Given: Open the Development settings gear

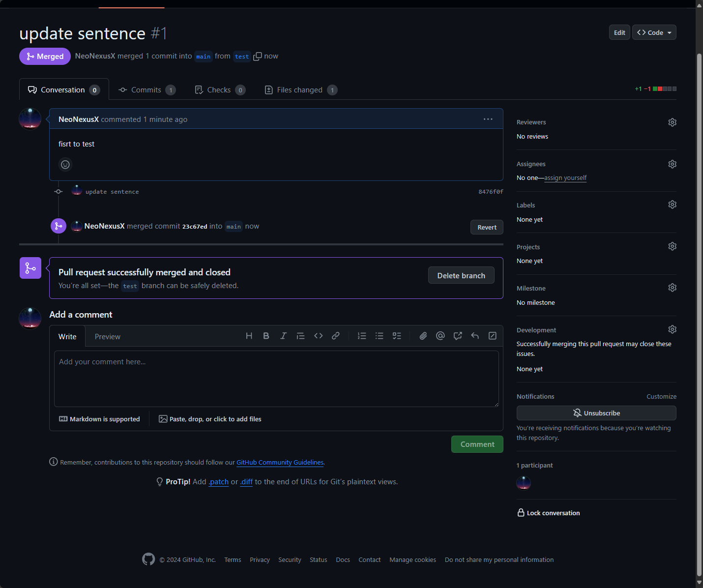Looking at the screenshot, I should [x=672, y=329].
